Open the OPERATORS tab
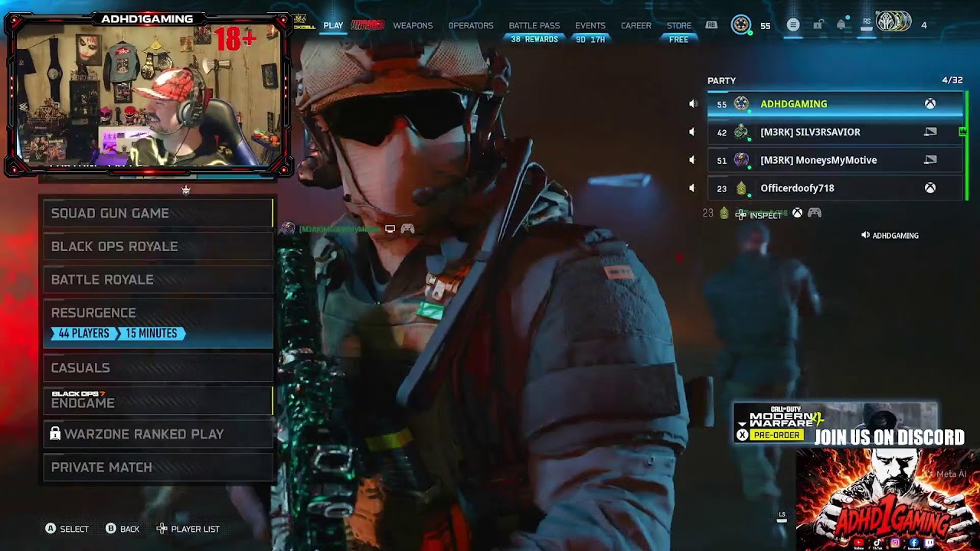Screen dimensions: 980x551 471,25
